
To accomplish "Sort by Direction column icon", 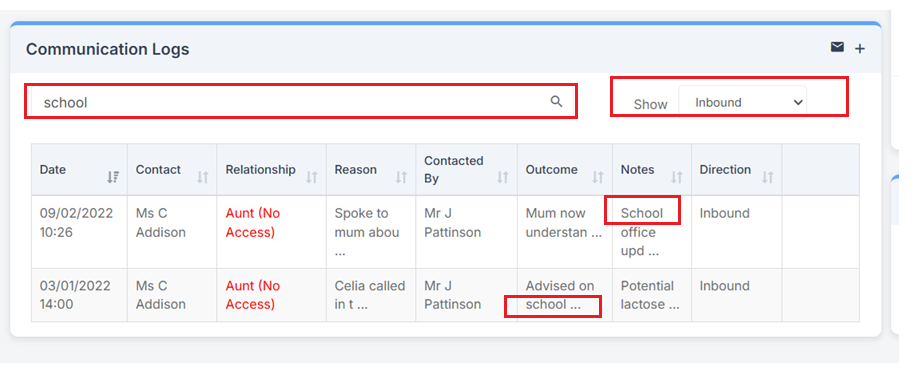I will (x=767, y=177).
